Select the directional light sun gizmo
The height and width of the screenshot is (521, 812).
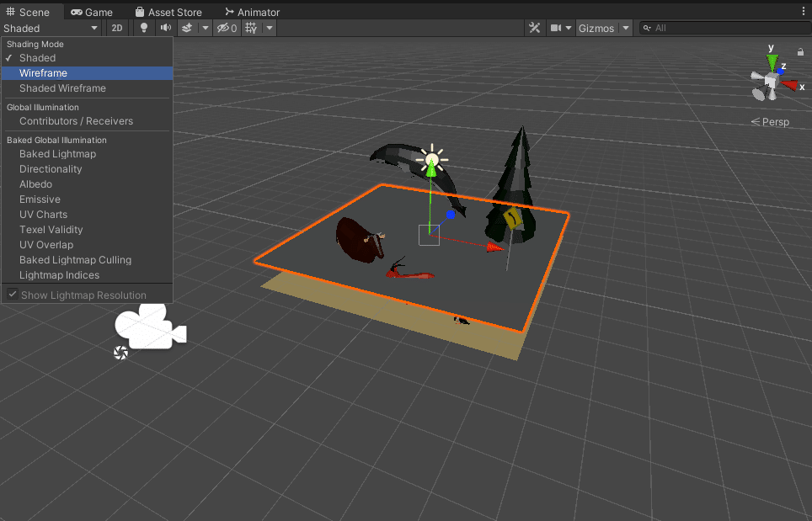pyautogui.click(x=432, y=159)
